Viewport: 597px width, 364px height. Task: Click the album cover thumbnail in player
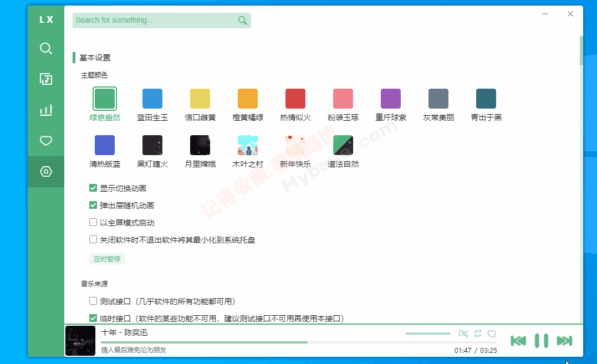point(80,341)
